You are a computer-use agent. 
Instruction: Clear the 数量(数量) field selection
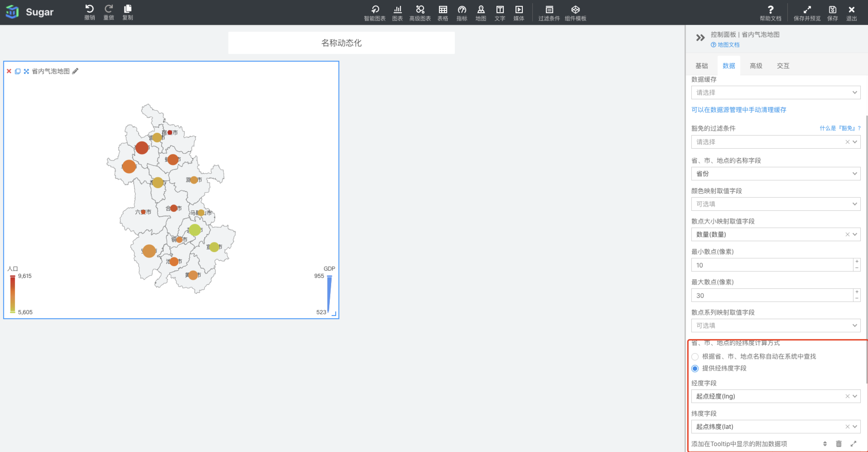[847, 234]
